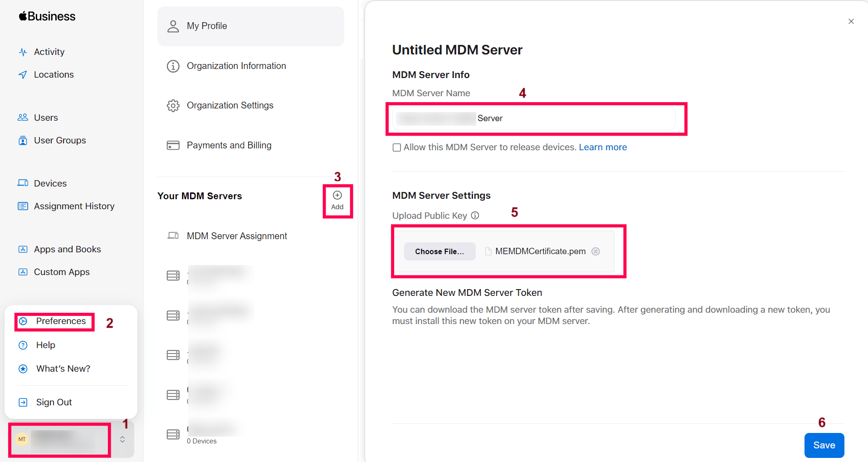Click the User Groups icon
This screenshot has height=462, width=868.
pos(23,140)
